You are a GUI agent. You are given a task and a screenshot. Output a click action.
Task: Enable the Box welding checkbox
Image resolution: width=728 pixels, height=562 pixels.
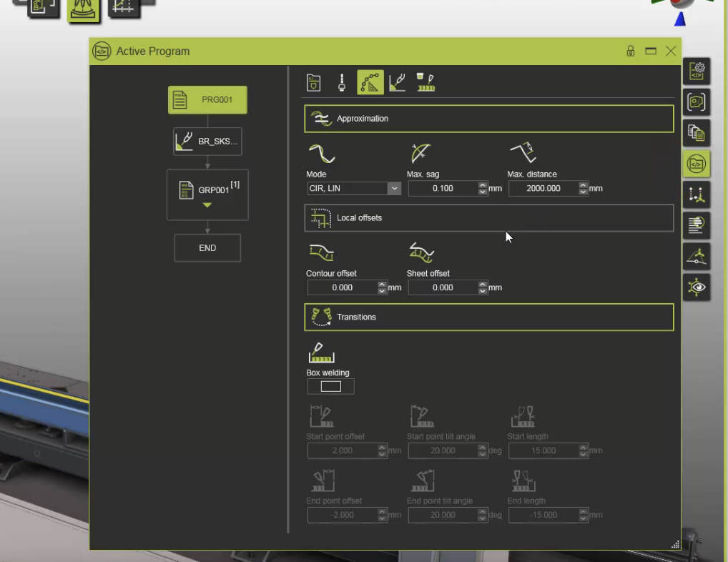(330, 386)
